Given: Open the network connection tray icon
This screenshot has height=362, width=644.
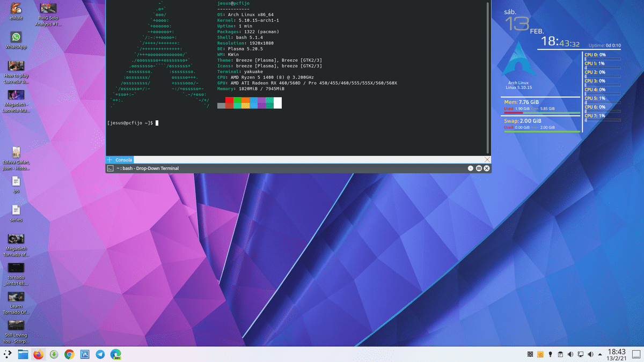Looking at the screenshot, I should (x=580, y=354).
